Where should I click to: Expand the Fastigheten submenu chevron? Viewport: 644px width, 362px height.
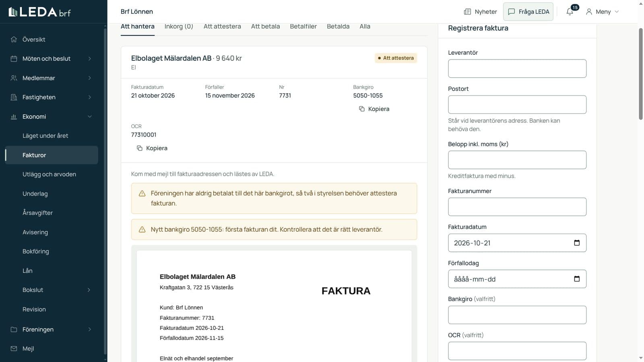[x=89, y=97]
